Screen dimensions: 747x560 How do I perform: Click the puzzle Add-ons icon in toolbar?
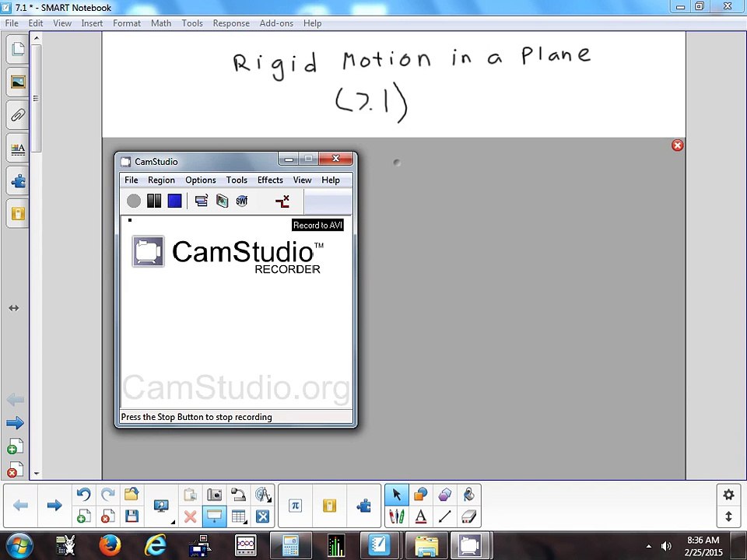coord(364,506)
